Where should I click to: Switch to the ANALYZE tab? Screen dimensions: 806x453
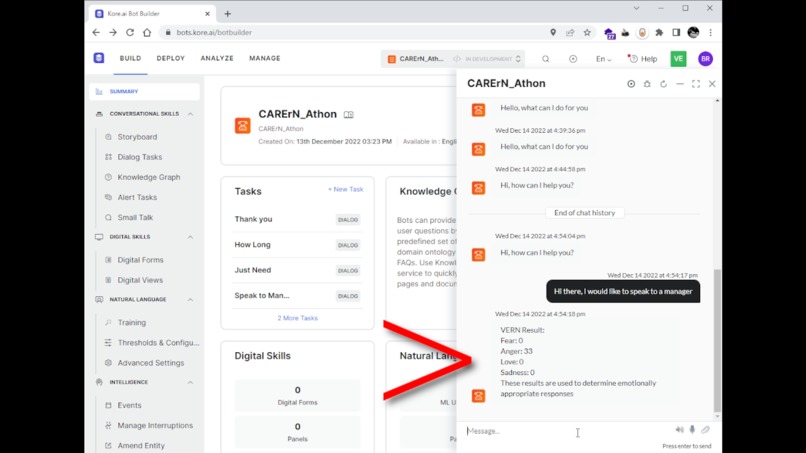pyautogui.click(x=217, y=58)
